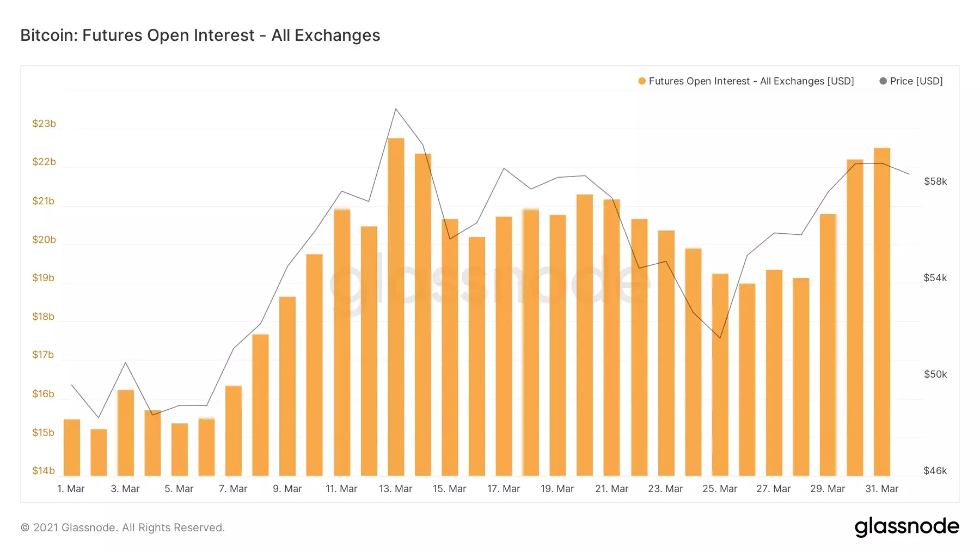
Task: Click the orange legend dot for Open Interest
Action: pos(642,81)
